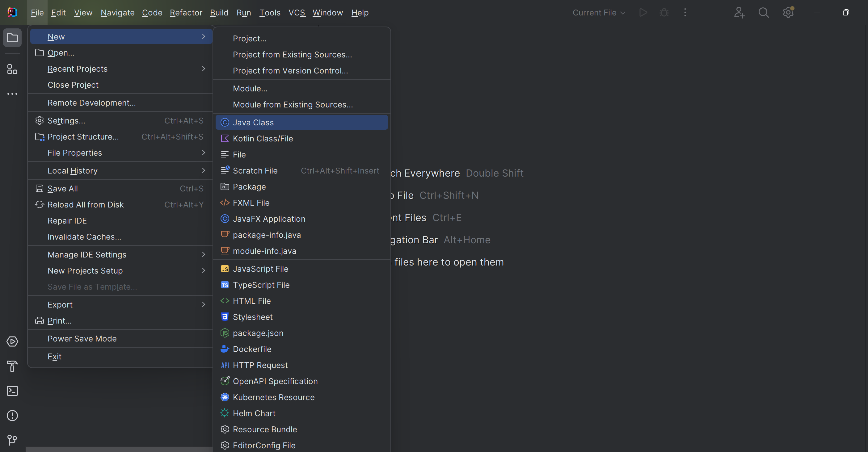
Task: Open the vertical dots more actions menu
Action: click(685, 12)
